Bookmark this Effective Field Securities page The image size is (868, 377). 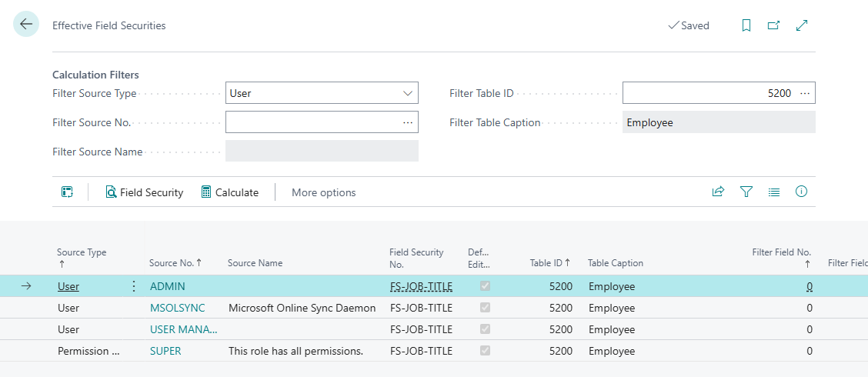pos(746,25)
